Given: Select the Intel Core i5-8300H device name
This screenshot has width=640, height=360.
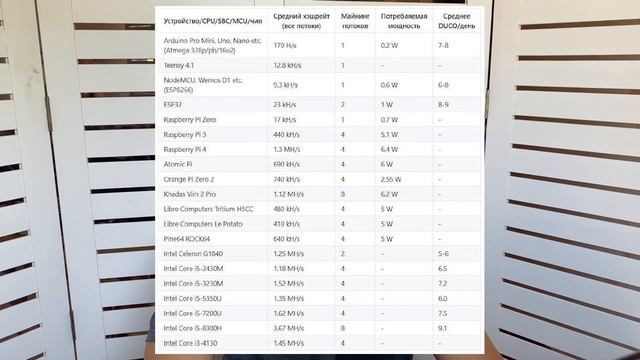Looking at the screenshot, I should pos(192,328).
